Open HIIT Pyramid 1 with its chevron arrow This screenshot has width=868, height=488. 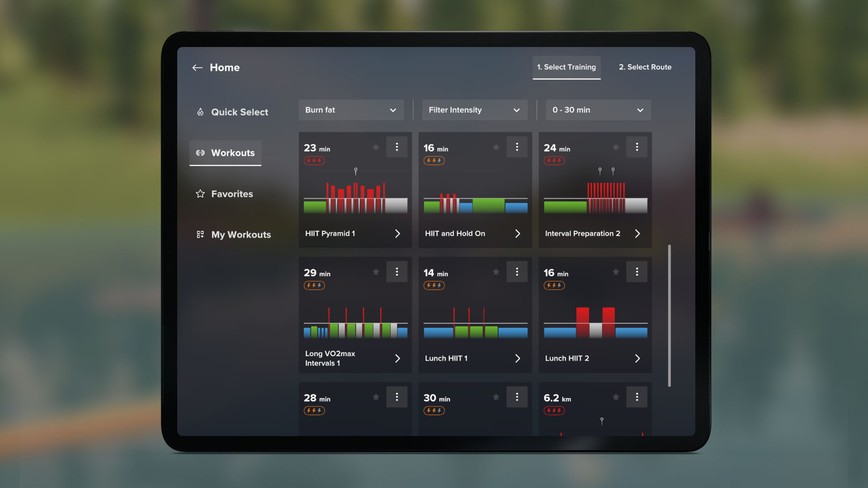coord(398,234)
